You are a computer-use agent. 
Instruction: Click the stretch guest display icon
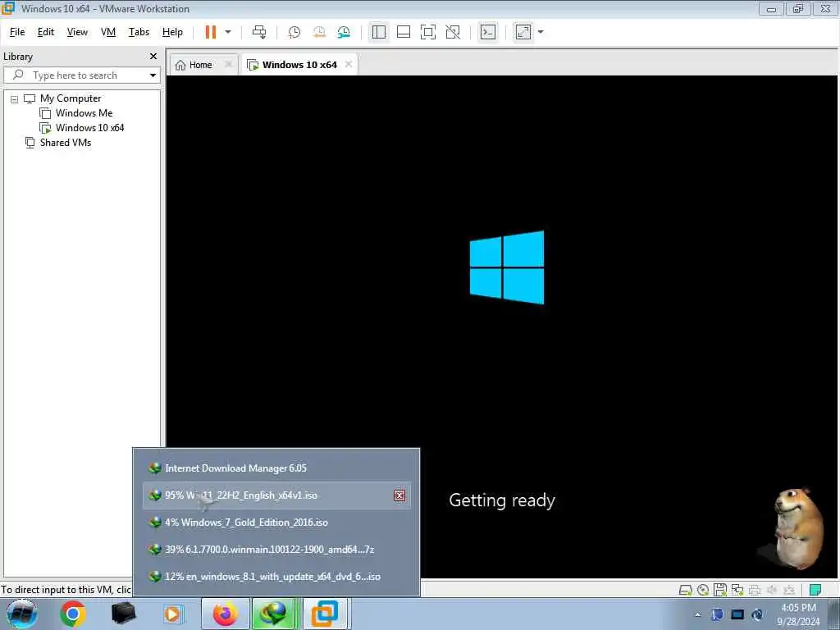523,32
